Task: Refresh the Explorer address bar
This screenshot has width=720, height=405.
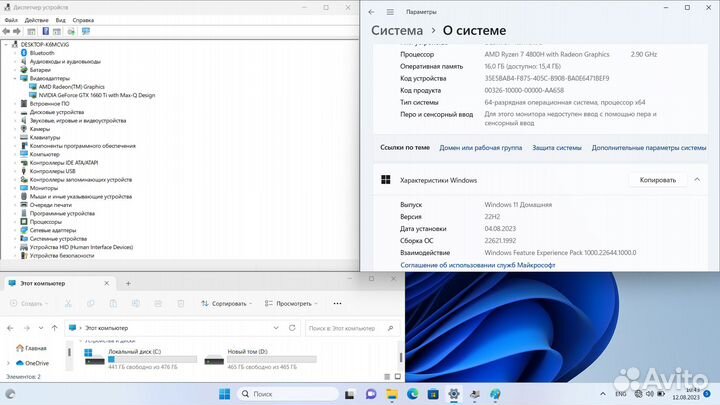Action: tap(292, 328)
